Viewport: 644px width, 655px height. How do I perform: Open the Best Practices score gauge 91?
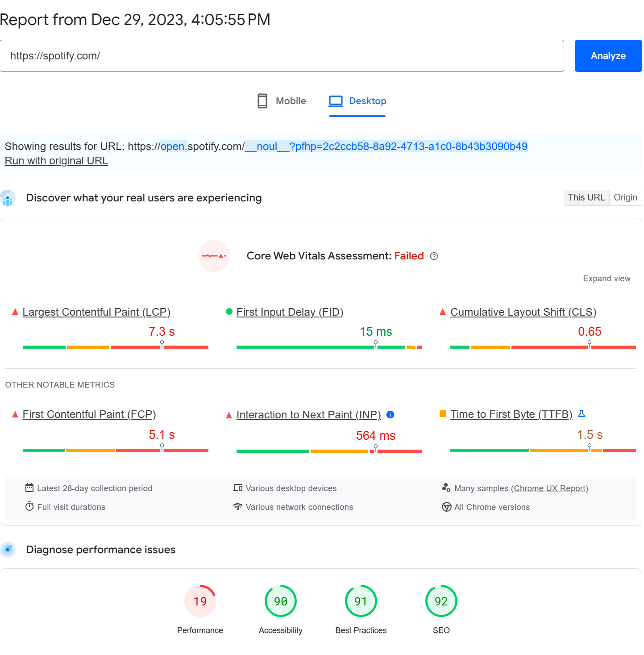coord(361,601)
